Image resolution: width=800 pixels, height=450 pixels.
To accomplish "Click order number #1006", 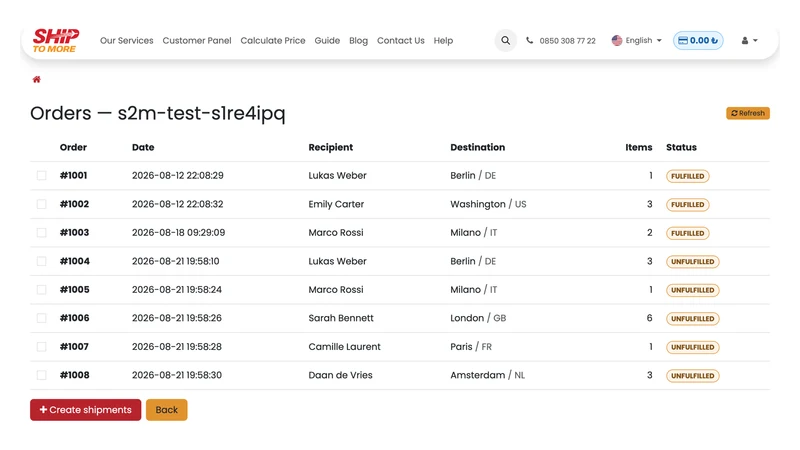I will pos(74,318).
